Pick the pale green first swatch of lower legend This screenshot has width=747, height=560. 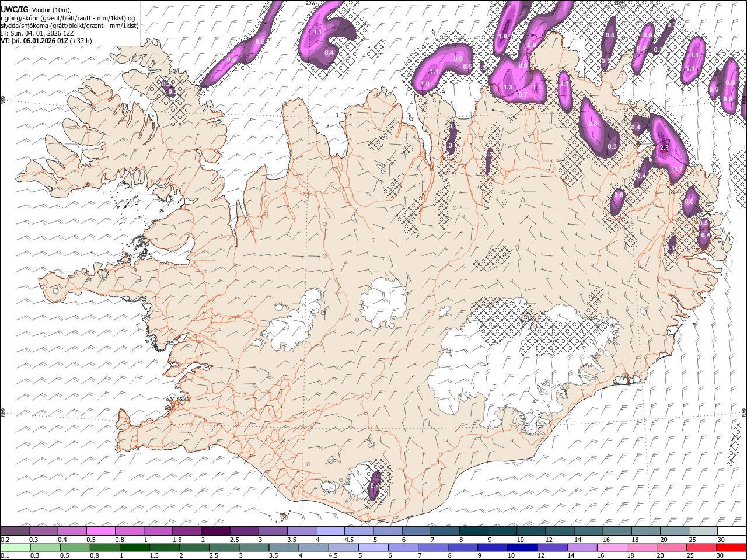[x=15, y=547]
